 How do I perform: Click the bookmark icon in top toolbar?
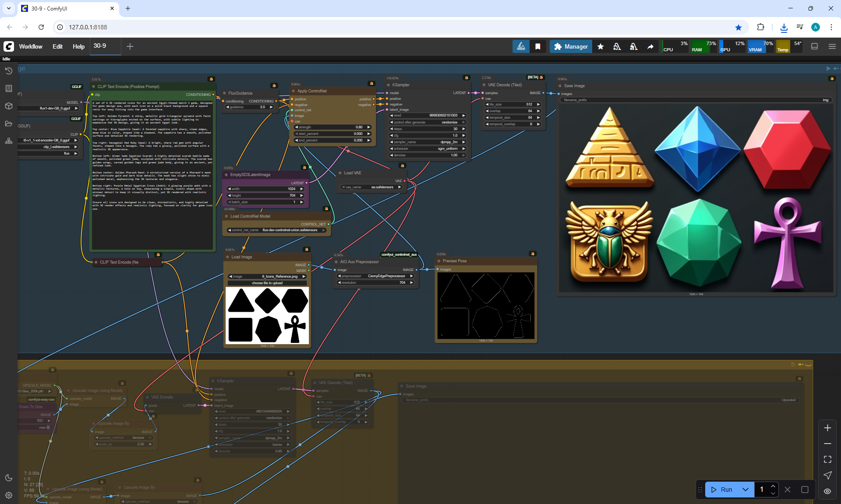click(x=537, y=46)
